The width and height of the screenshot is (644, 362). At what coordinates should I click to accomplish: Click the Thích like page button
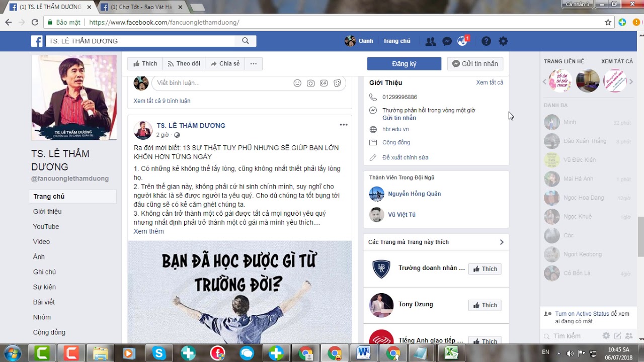click(144, 64)
